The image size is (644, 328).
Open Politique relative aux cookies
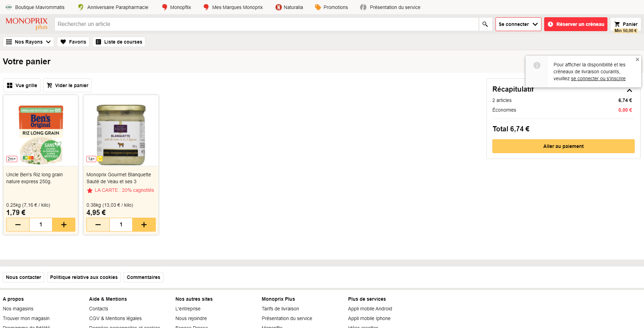point(84,277)
